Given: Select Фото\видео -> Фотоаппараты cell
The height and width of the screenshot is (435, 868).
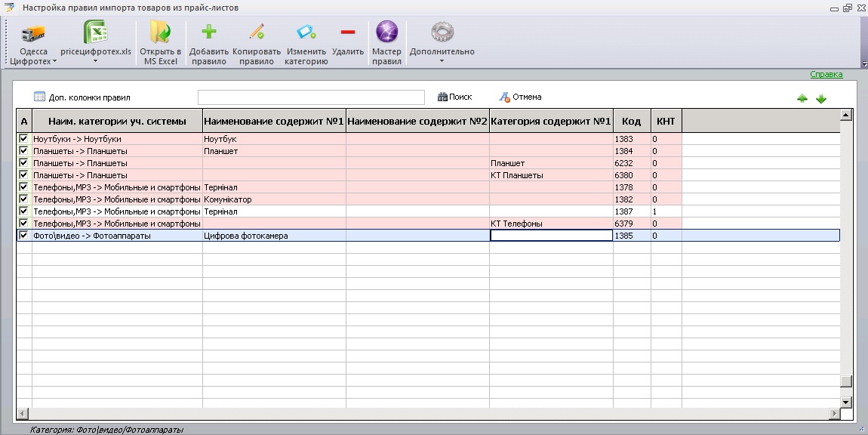Looking at the screenshot, I should click(117, 236).
